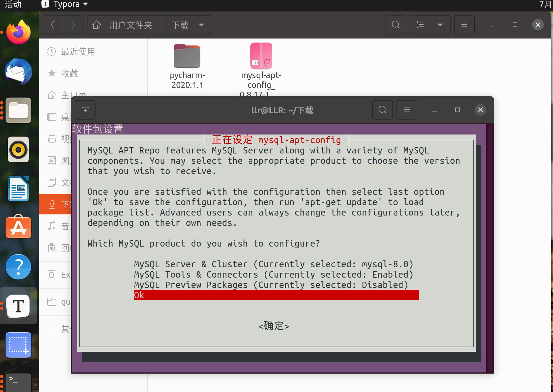
Task: Switch file manager to list view
Action: (420, 25)
